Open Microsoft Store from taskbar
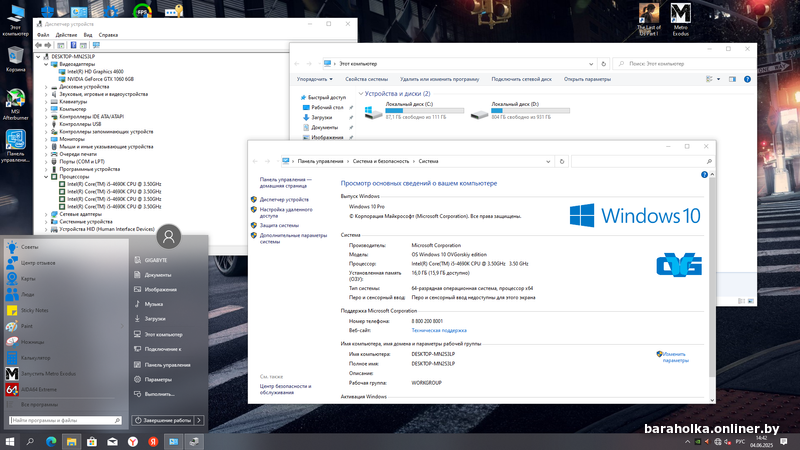This screenshot has height=450, width=800. coord(92,442)
